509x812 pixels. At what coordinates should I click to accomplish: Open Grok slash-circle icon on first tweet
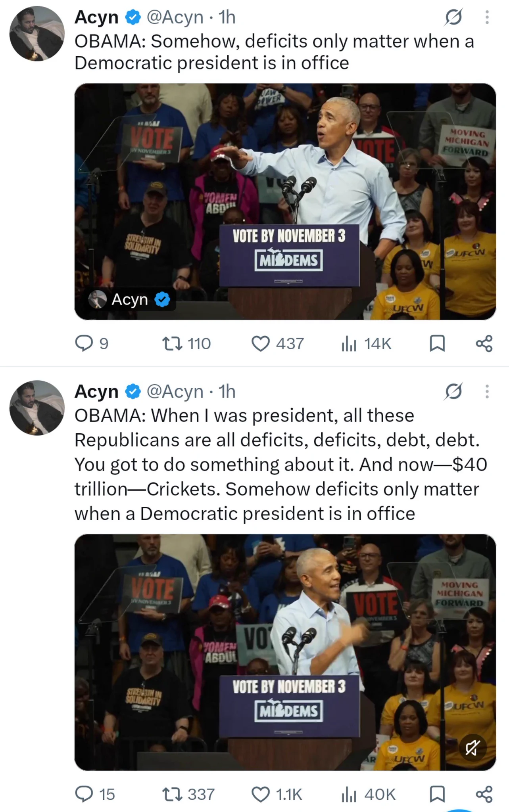point(453,17)
